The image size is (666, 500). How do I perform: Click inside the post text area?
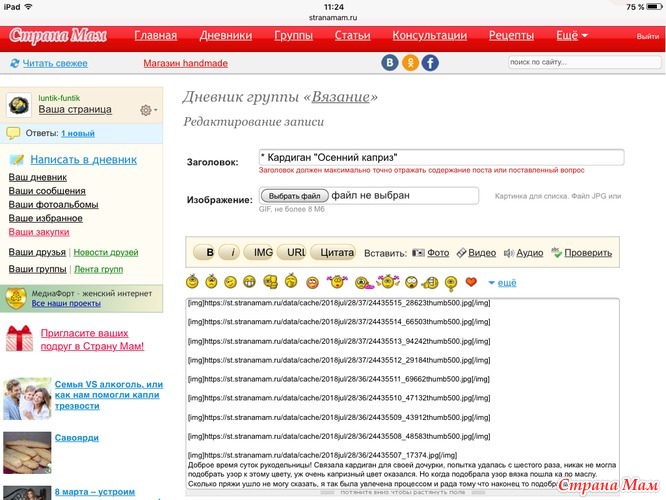402,394
